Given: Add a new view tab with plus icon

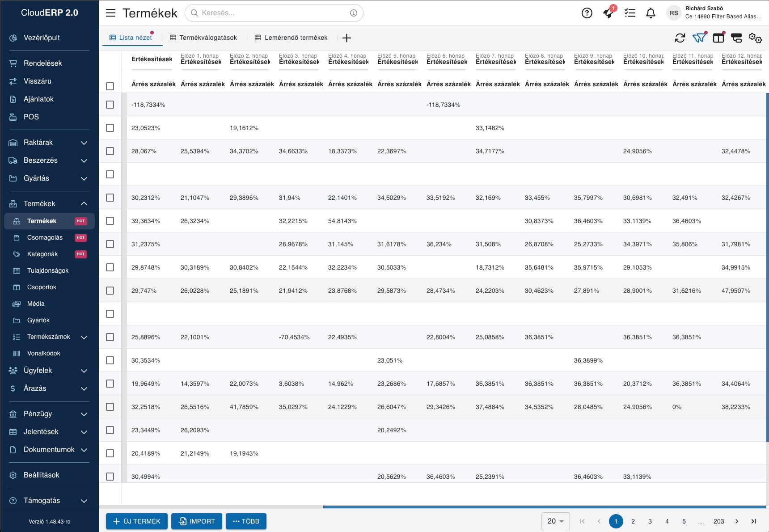Looking at the screenshot, I should click(x=346, y=38).
